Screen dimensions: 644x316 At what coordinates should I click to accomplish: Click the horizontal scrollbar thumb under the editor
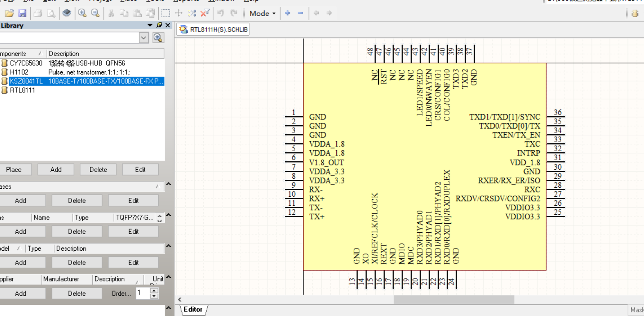point(454,299)
